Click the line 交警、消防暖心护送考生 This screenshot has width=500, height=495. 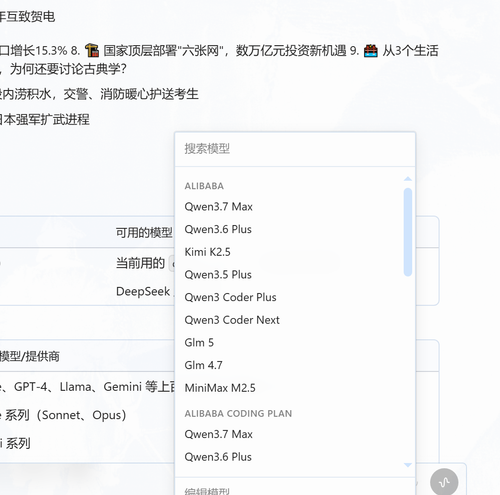click(131, 94)
